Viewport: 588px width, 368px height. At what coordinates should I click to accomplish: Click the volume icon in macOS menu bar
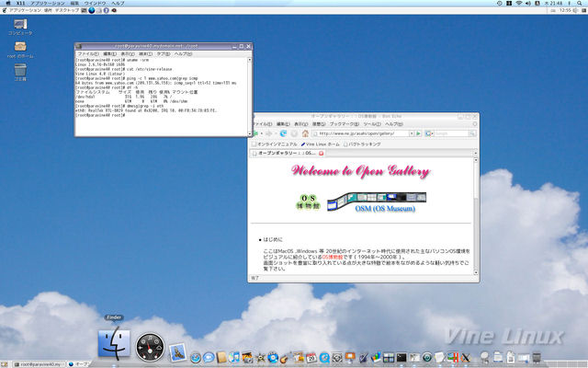click(x=528, y=3)
